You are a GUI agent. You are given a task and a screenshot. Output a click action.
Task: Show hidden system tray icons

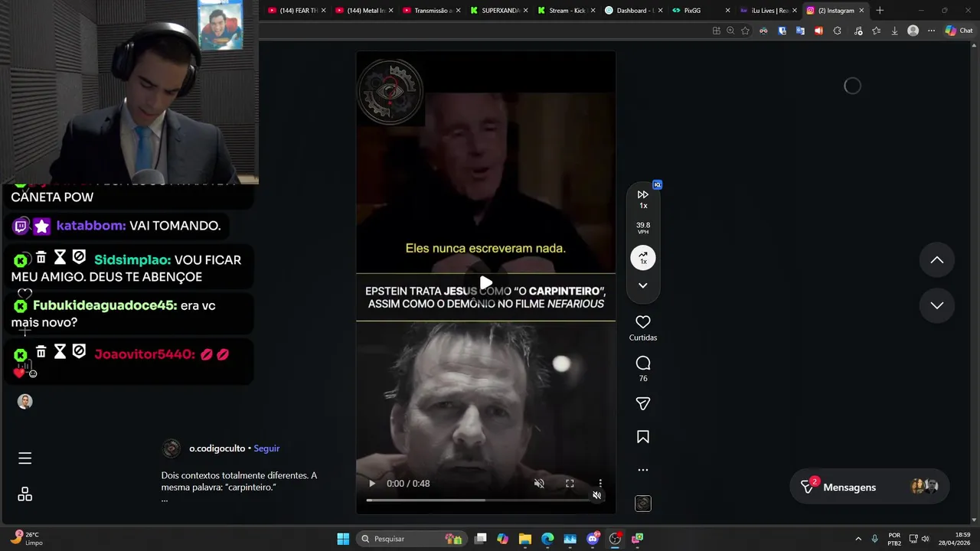(858, 539)
